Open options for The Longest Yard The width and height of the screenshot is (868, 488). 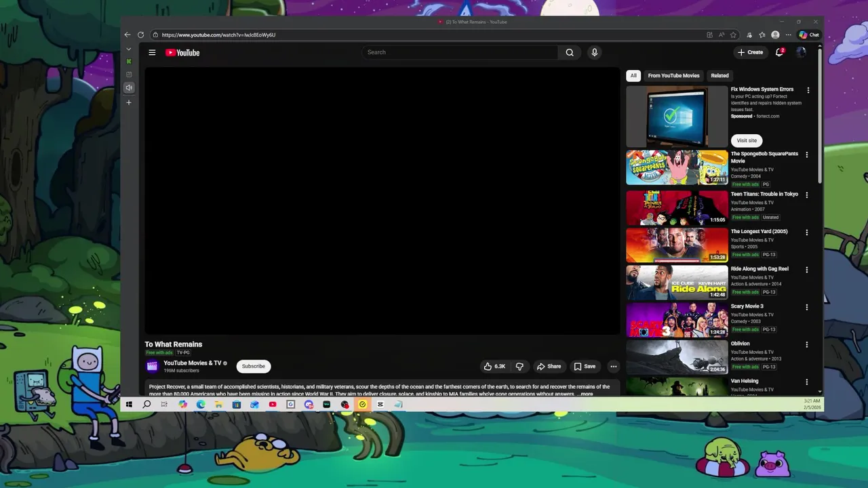pyautogui.click(x=807, y=232)
